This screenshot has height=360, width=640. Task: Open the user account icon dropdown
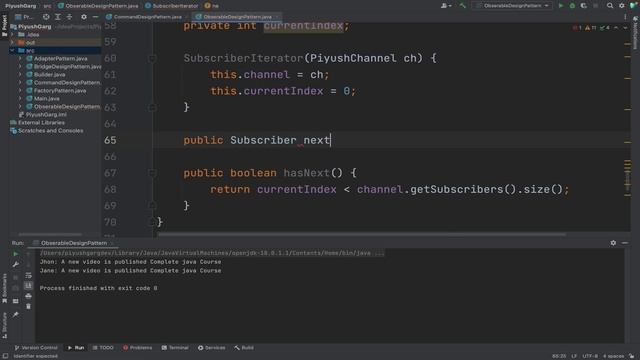pyautogui.click(x=446, y=6)
